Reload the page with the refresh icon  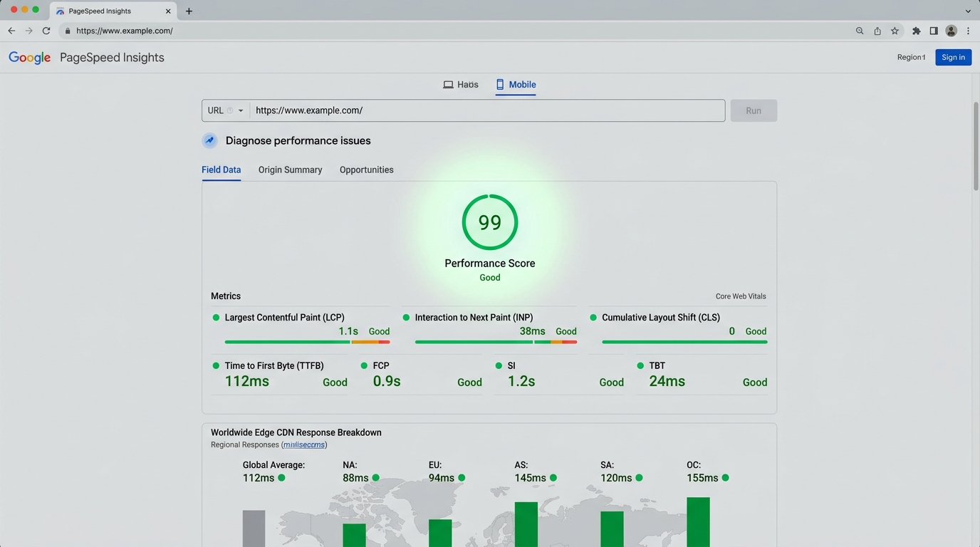pyautogui.click(x=46, y=31)
